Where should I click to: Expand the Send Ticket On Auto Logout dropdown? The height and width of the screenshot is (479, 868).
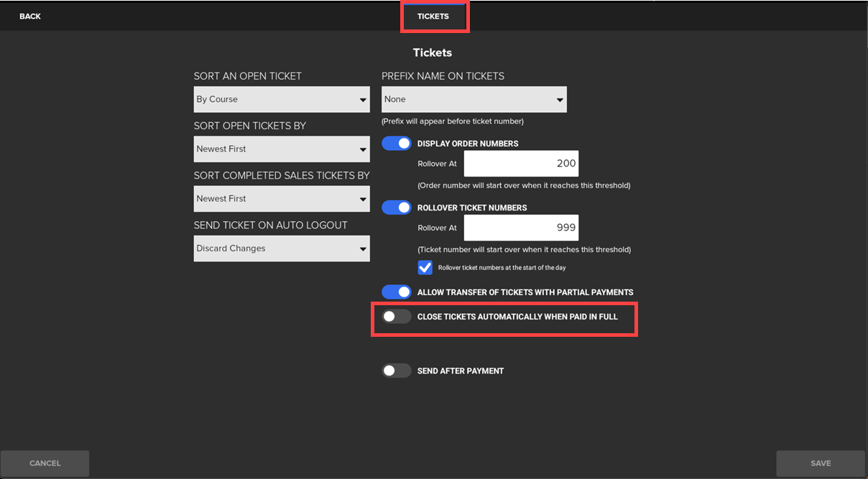coord(281,248)
